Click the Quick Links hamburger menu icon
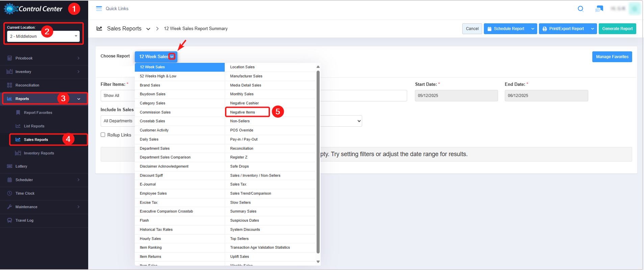 point(99,9)
